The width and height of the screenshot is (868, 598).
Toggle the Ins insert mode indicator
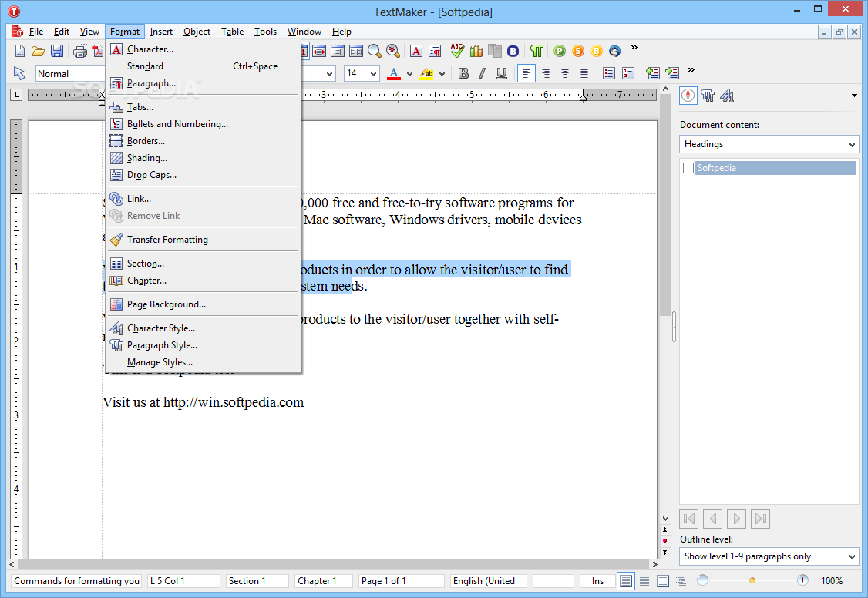(x=598, y=581)
